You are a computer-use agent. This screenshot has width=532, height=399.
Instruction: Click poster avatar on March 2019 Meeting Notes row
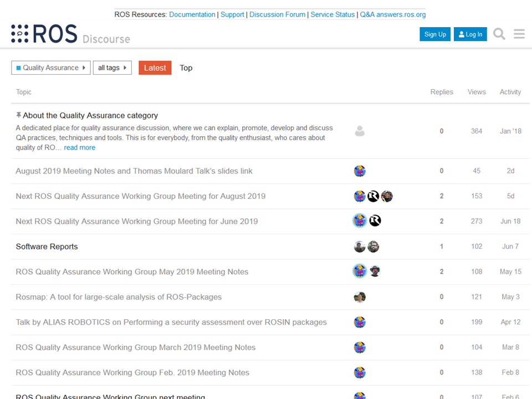pos(360,347)
